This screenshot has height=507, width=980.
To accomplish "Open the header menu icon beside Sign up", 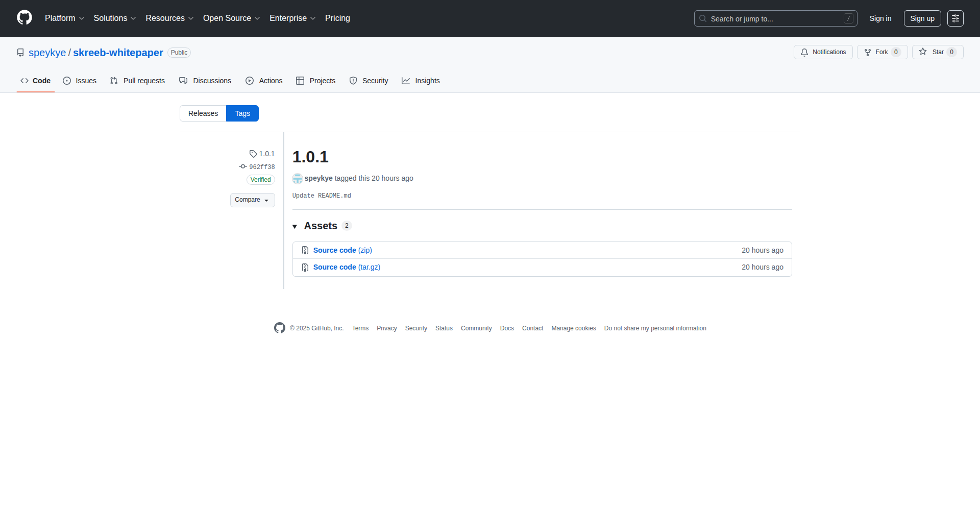I will click(x=955, y=18).
